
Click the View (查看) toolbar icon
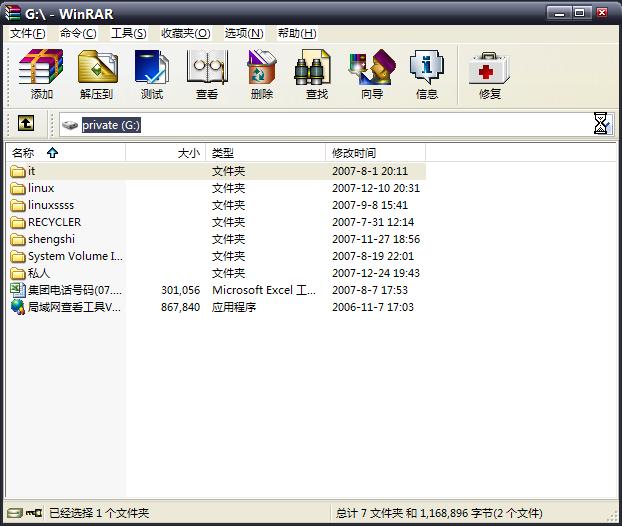[x=207, y=66]
